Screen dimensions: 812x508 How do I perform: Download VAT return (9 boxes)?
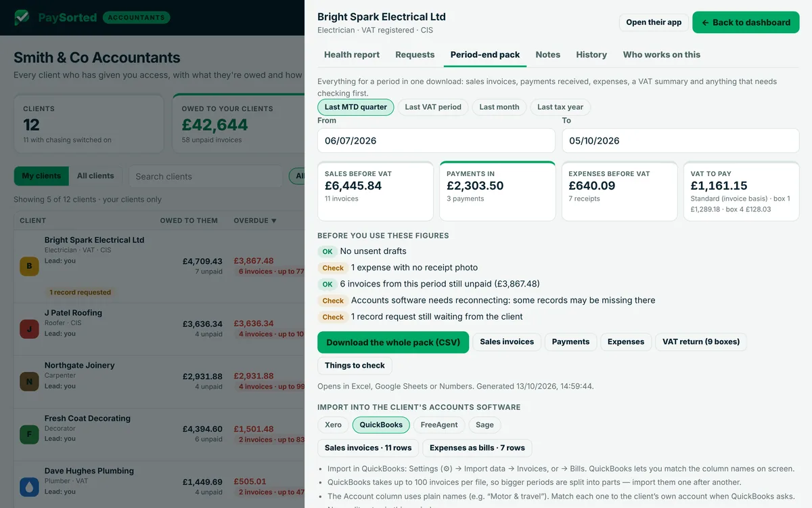701,342
